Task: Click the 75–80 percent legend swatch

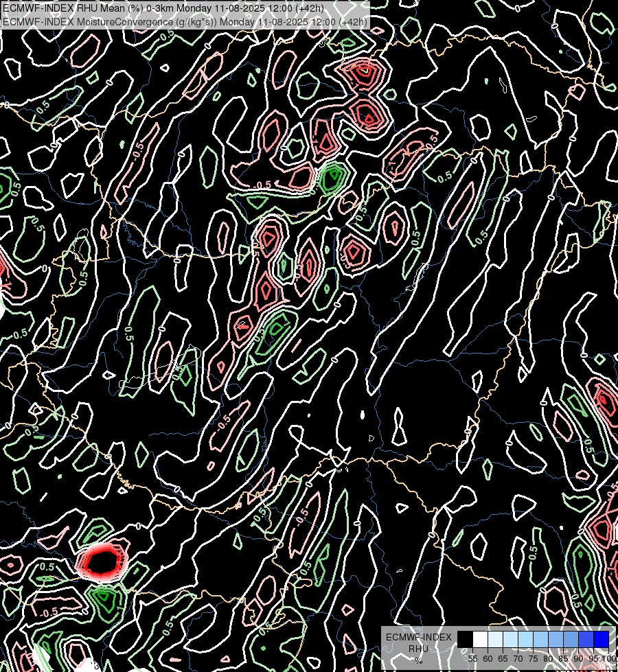Action: (x=541, y=640)
